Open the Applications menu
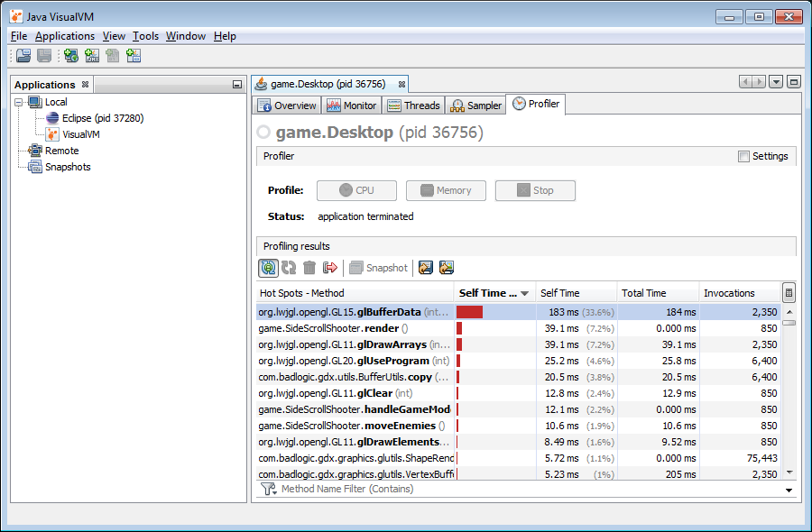 (65, 36)
